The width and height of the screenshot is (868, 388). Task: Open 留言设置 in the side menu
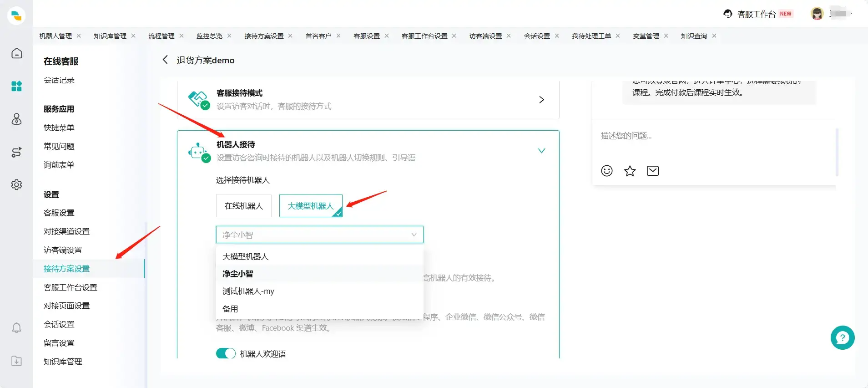(59, 343)
